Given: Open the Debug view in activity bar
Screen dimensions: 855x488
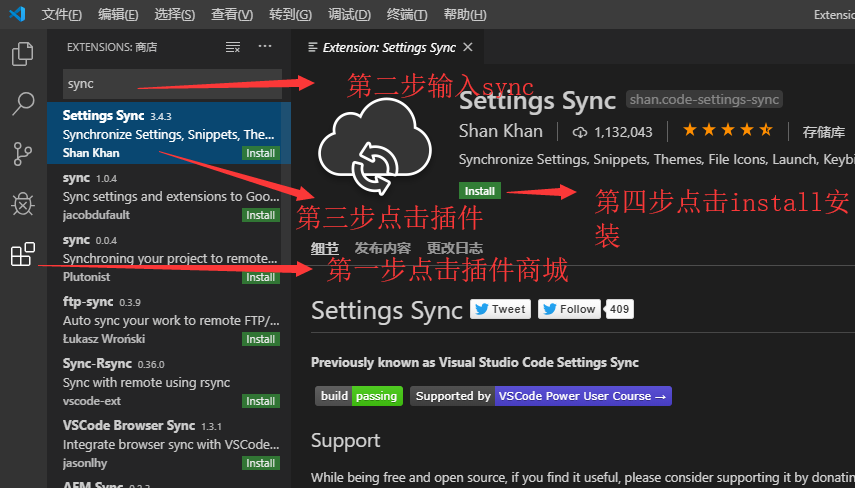Looking at the screenshot, I should click(x=23, y=204).
